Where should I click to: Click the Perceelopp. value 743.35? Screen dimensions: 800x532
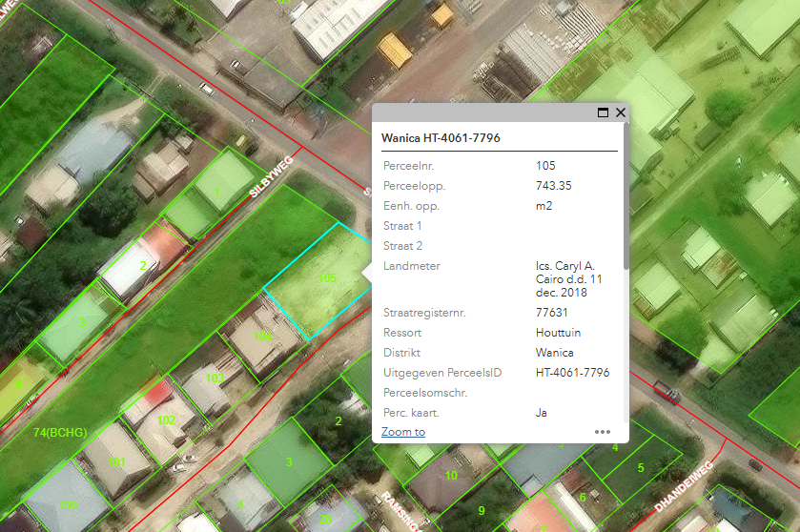click(554, 186)
